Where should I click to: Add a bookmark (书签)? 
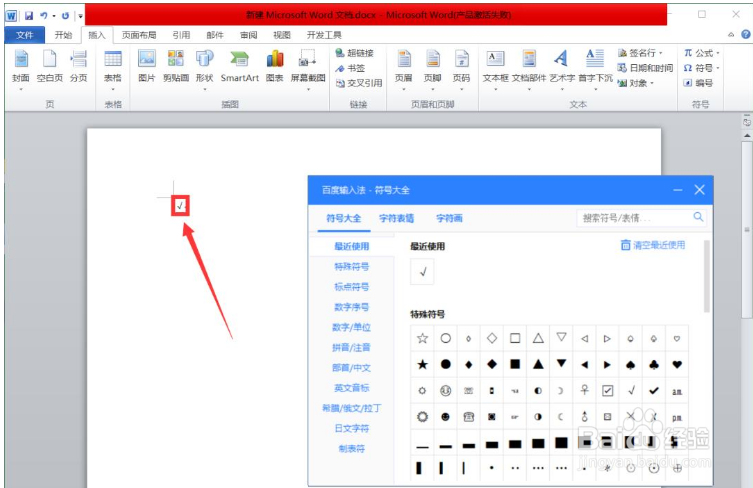[350, 68]
